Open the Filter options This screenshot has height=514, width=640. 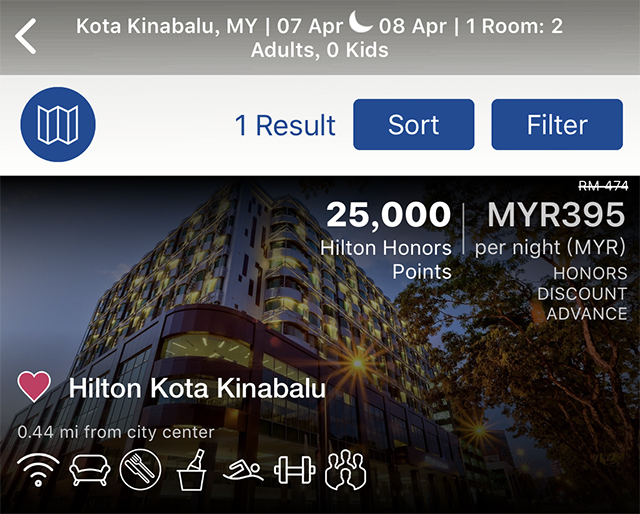pyautogui.click(x=557, y=125)
